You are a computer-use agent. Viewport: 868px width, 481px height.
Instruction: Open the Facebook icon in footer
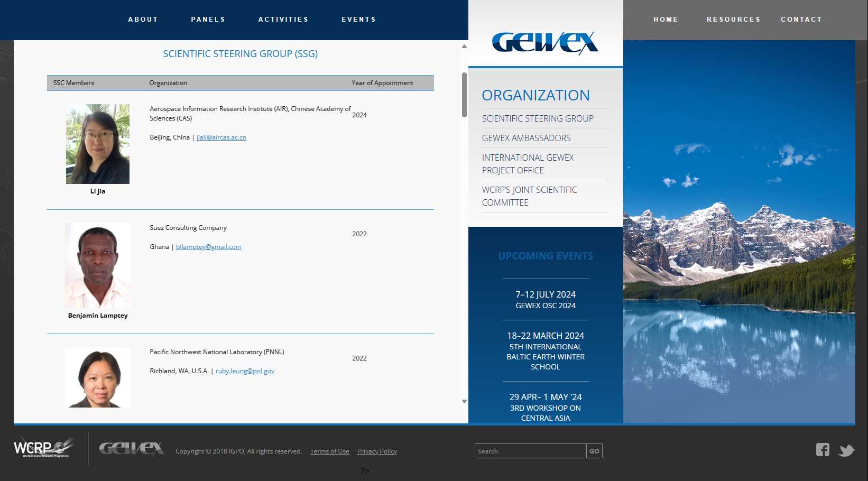click(822, 450)
